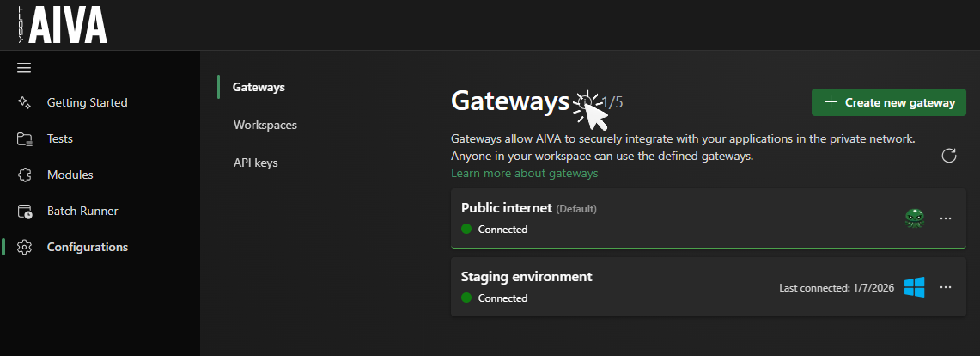Viewport: 980px width, 356px height.
Task: Click Last connected: 1/7/2026 text
Action: coord(837,288)
